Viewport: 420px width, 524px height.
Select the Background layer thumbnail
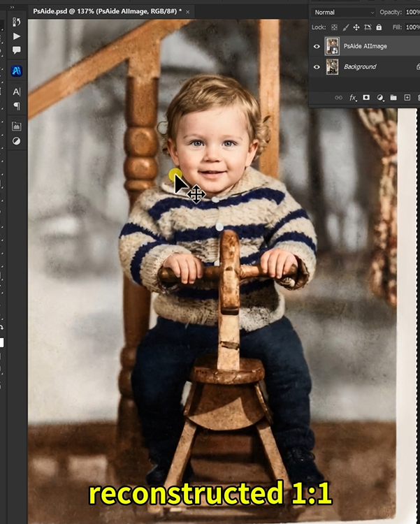coord(332,67)
